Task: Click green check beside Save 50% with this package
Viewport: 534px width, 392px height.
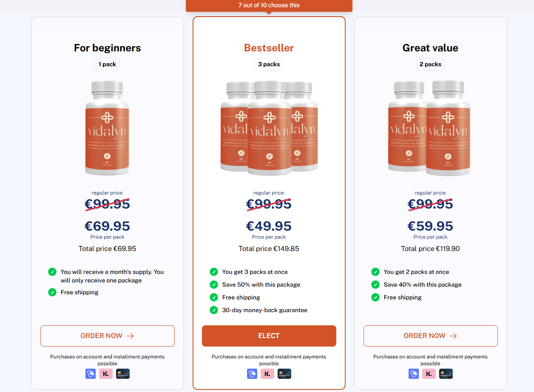Action: tap(214, 285)
